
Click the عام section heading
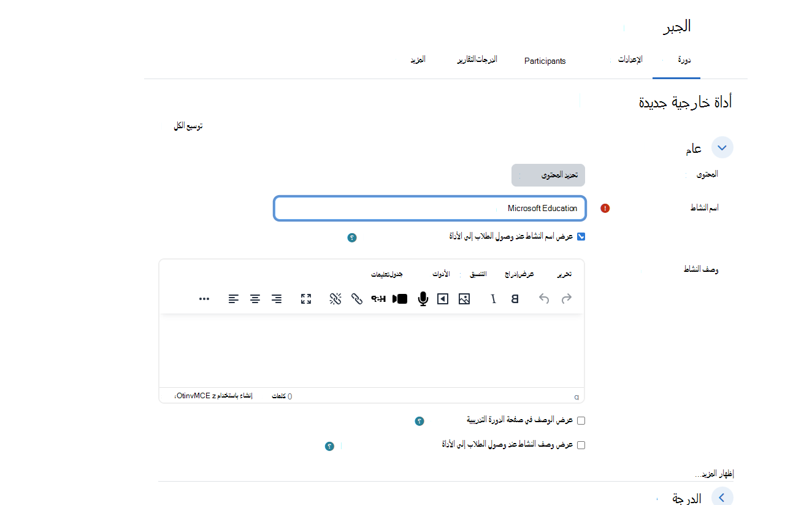tap(694, 148)
